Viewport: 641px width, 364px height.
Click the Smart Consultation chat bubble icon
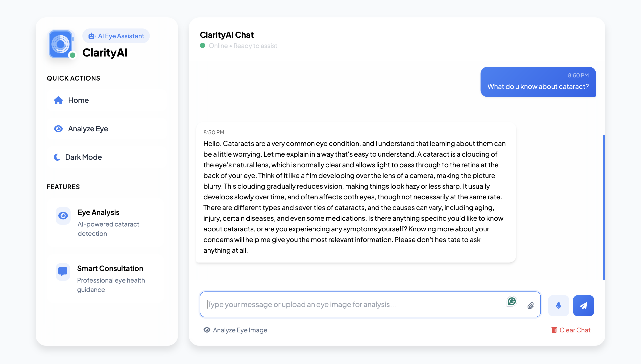[63, 271]
